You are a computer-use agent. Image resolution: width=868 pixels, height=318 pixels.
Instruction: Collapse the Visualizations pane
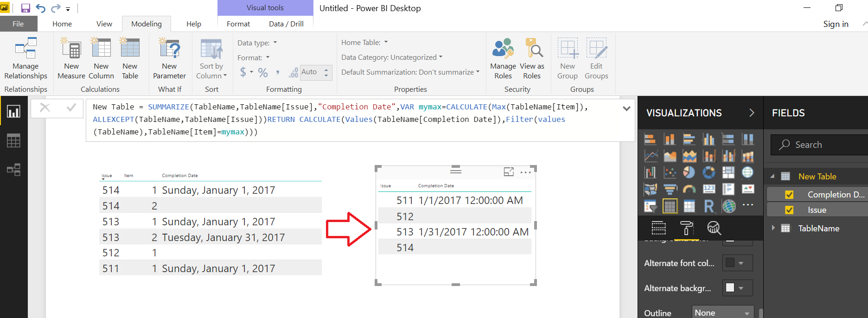click(752, 113)
